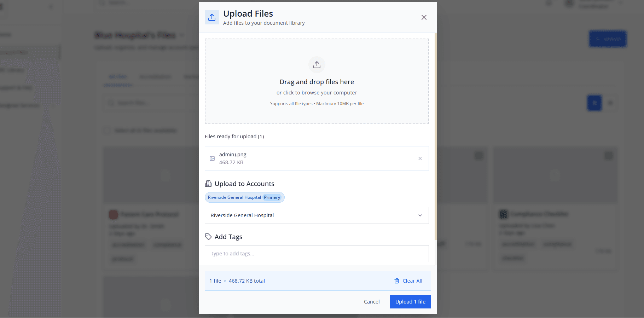Viewport: 644px width, 318px height.
Task: Close the Upload Files dialog
Action: tap(424, 17)
